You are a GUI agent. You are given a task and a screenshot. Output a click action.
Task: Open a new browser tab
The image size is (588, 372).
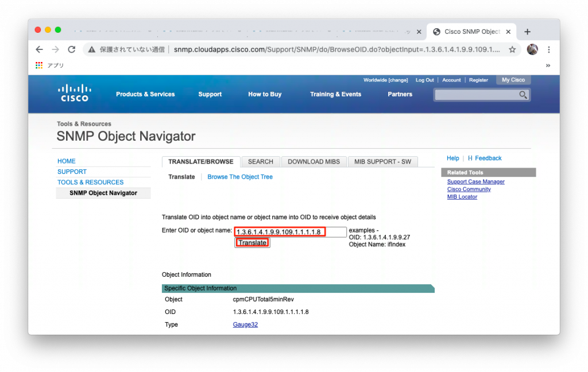click(x=526, y=32)
